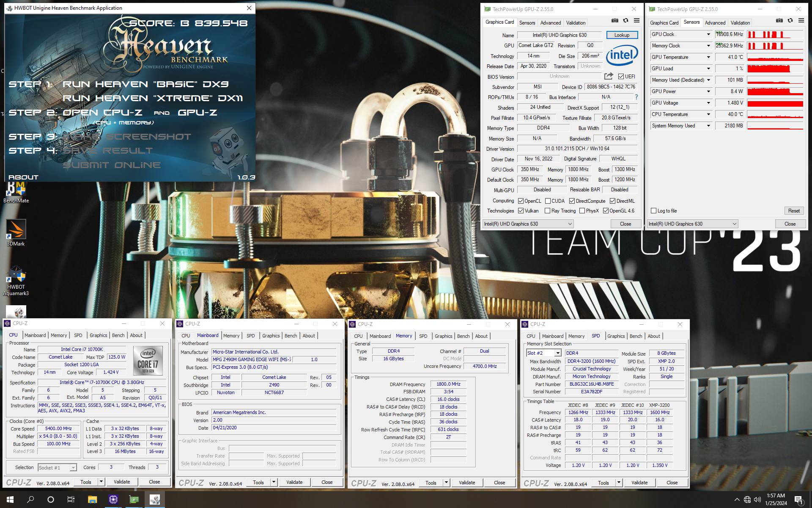
Task: Click ABOUT in Heaven benchmark app
Action: click(x=23, y=177)
